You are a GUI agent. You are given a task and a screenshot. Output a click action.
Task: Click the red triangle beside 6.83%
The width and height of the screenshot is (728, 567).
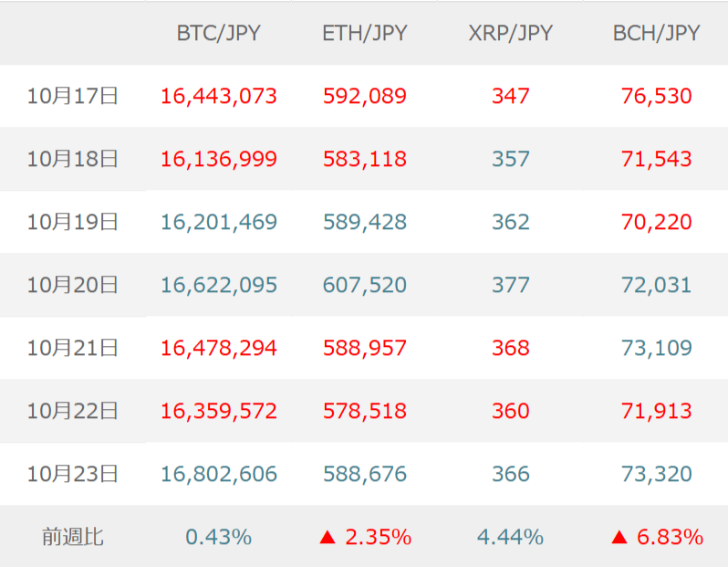pyautogui.click(x=619, y=538)
